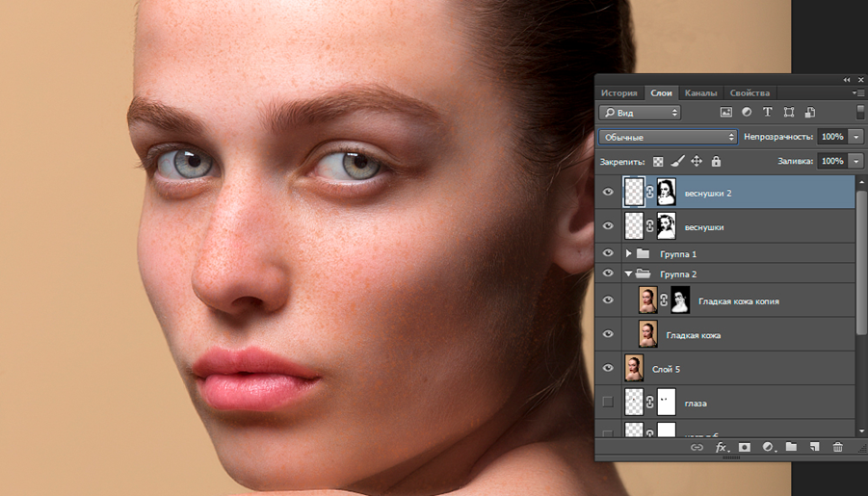Click the Заливка 100% value field
The image size is (868, 496).
tap(832, 161)
